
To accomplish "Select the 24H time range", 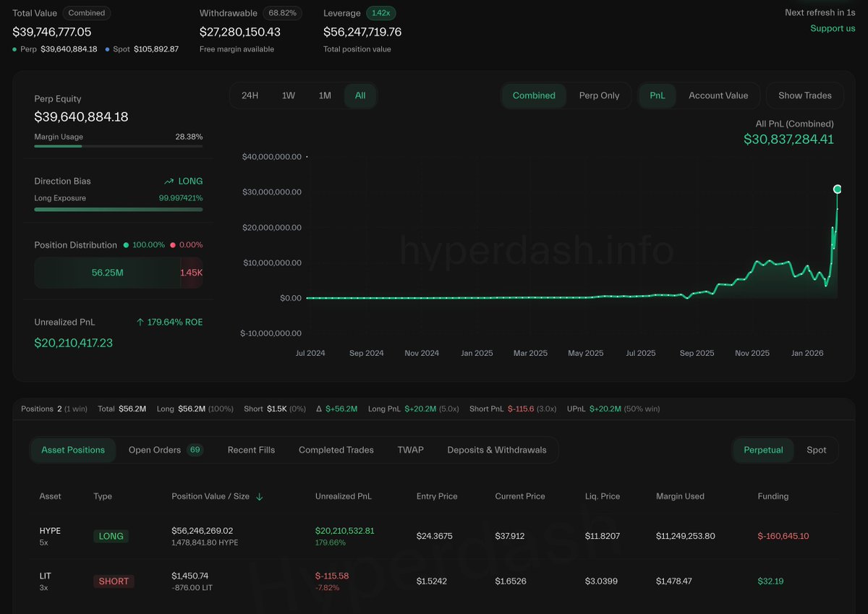I will coord(250,95).
